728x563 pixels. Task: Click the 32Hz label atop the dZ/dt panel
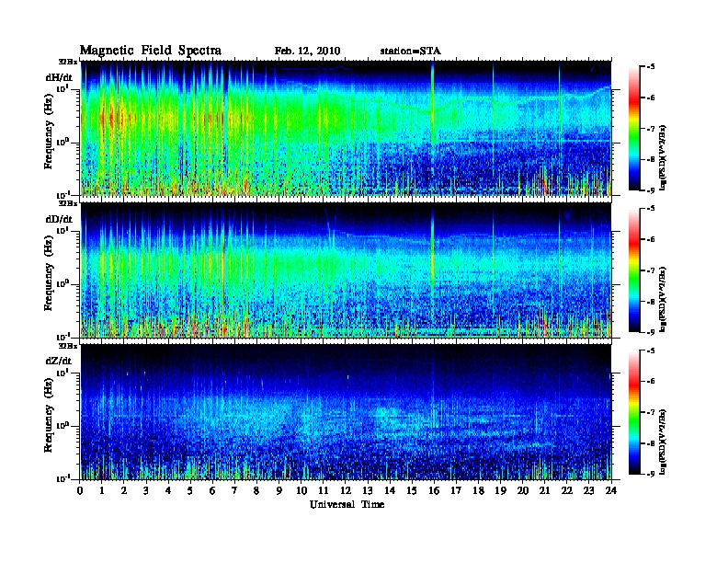tap(68, 346)
